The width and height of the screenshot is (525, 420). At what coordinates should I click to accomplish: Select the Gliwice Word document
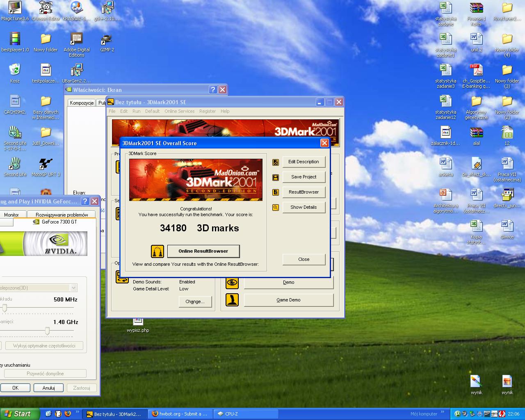point(507,230)
